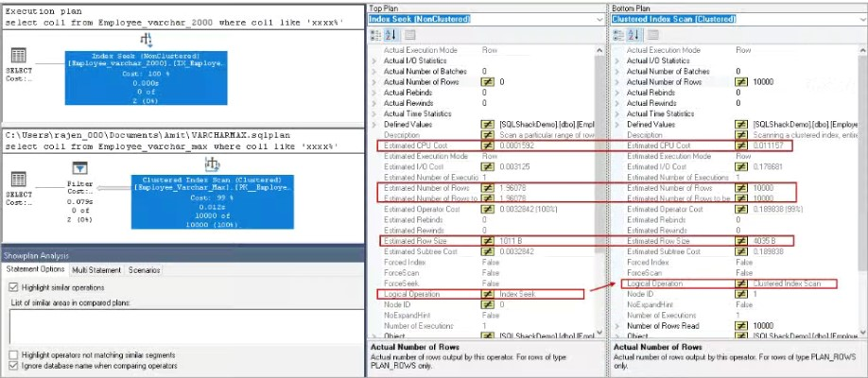Click not-equal icon for Top Plan Estimated I/O Cost
The width and height of the screenshot is (868, 378).
click(x=487, y=166)
